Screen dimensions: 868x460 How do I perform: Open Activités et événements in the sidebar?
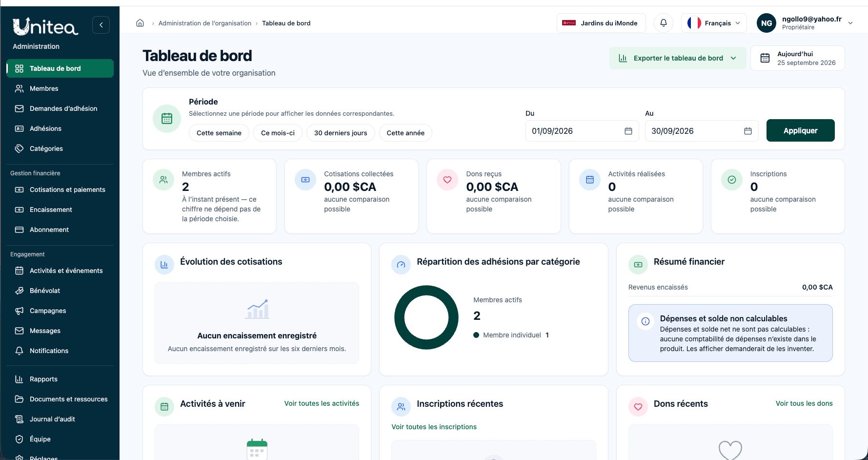(x=60, y=271)
